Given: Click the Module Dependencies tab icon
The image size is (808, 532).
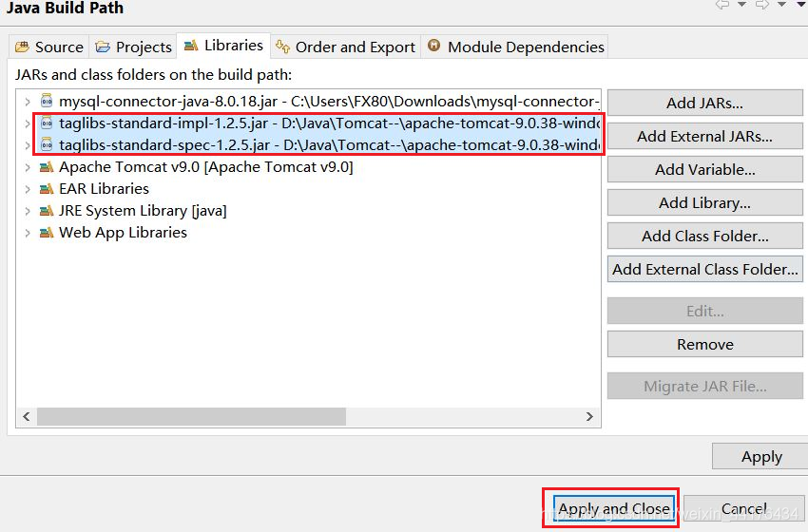Looking at the screenshot, I should pos(433,46).
